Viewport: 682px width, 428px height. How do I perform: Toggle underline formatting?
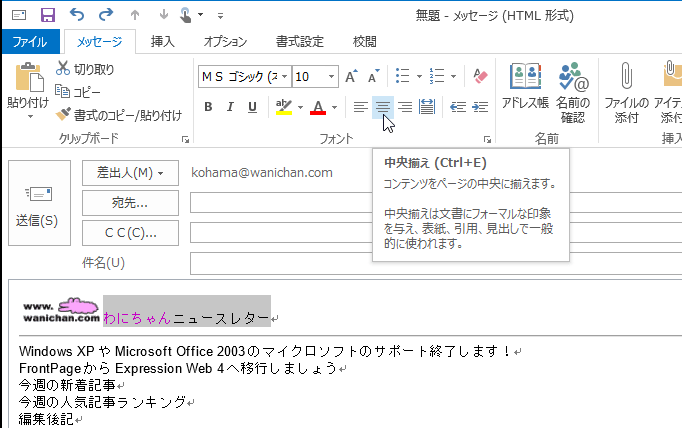pyautogui.click(x=252, y=107)
